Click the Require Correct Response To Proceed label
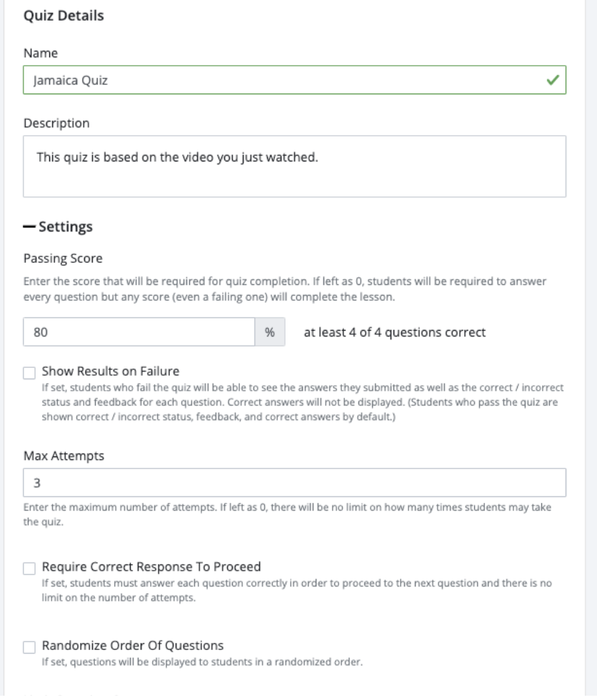Viewport: 597px width, 700px height. click(x=151, y=567)
